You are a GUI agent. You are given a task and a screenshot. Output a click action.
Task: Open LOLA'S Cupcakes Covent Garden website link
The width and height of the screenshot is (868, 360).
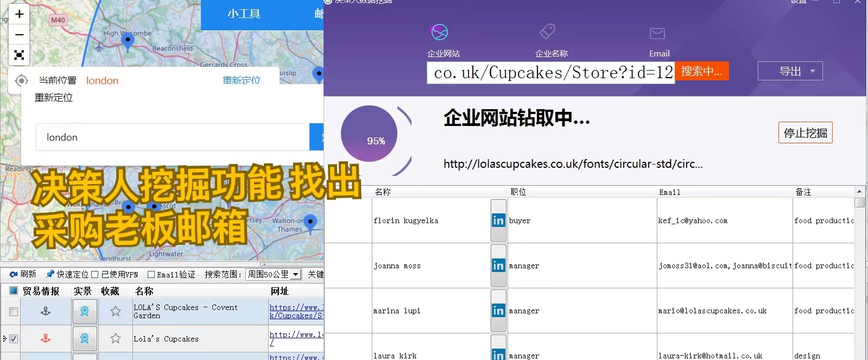coord(296,311)
